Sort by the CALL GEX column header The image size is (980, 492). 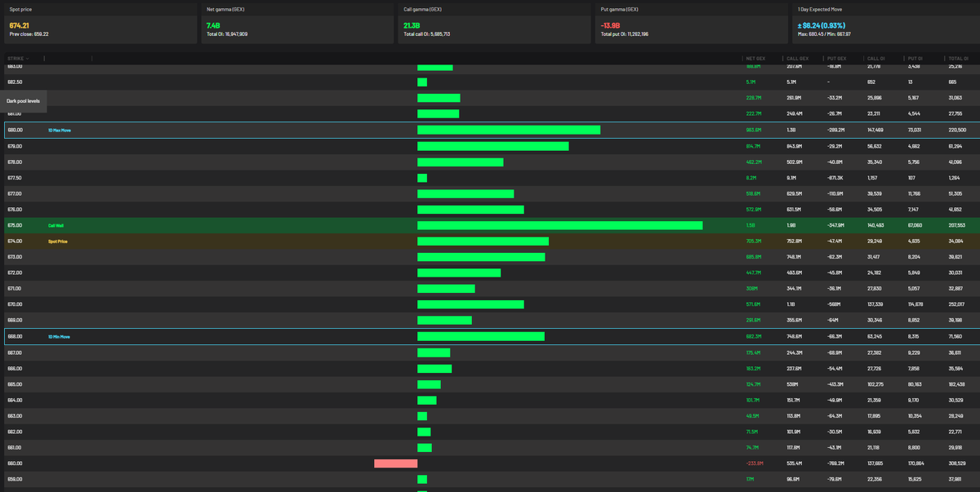click(x=795, y=59)
